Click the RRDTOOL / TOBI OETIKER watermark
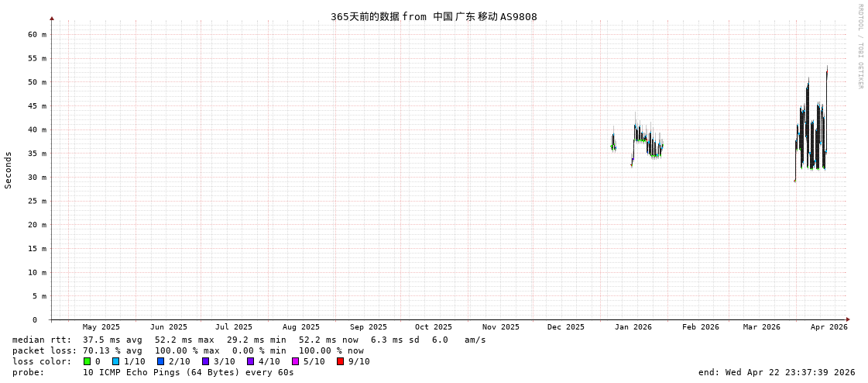The height and width of the screenshot is (383, 868). pos(859,47)
